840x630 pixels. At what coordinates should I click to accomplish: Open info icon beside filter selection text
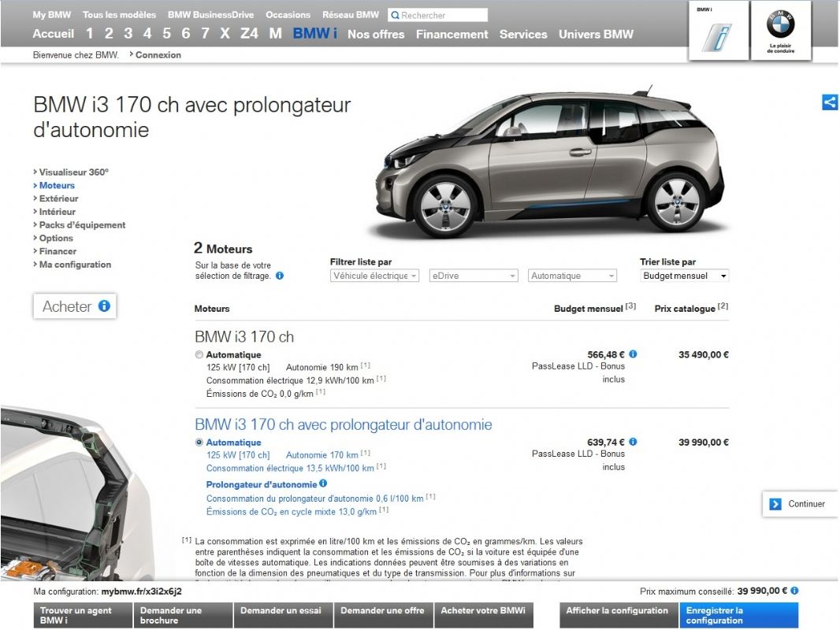click(x=280, y=276)
